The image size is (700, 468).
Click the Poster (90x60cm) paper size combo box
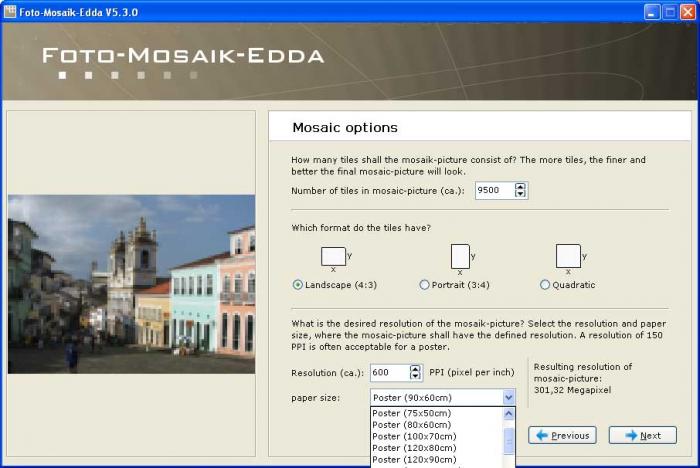tap(442, 397)
